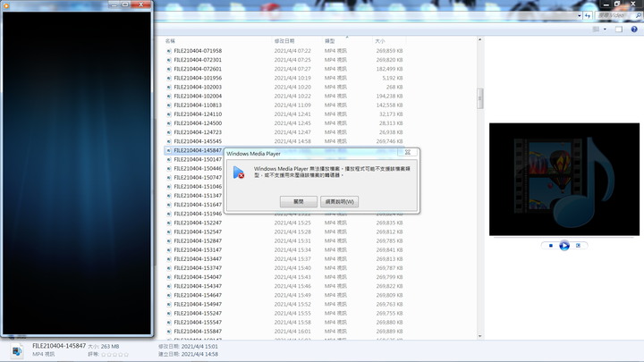The image size is (644, 362).
Task: Select file name FILE210404-153747
Action: tap(198, 268)
